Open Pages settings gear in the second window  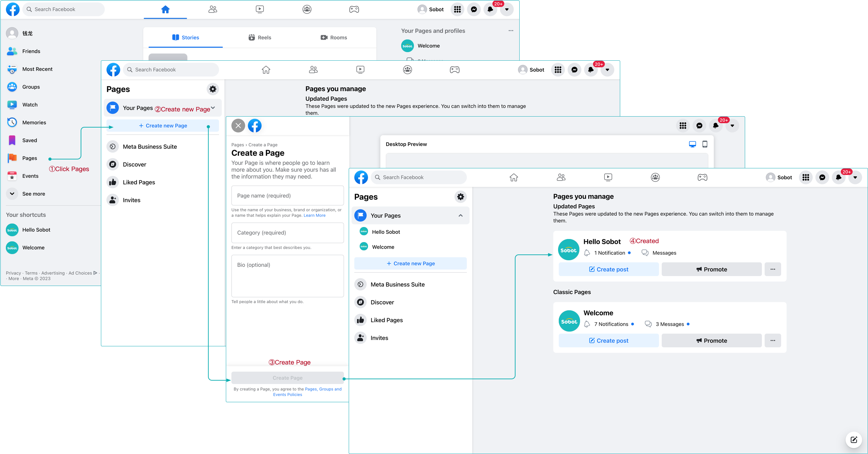213,89
